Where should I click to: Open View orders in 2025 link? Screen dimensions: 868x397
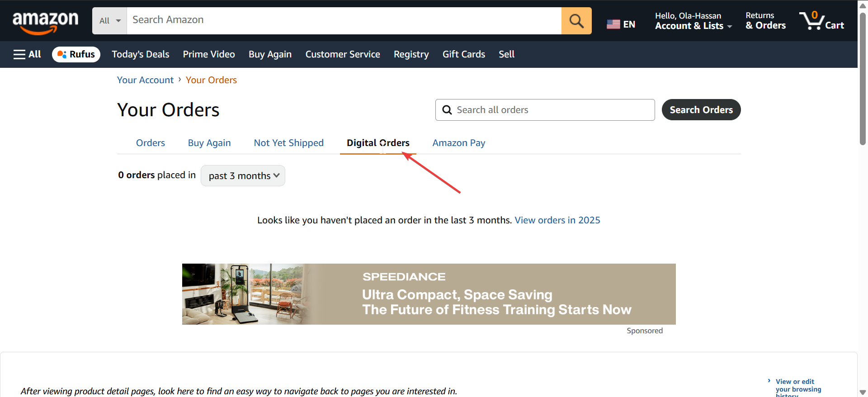click(x=557, y=220)
